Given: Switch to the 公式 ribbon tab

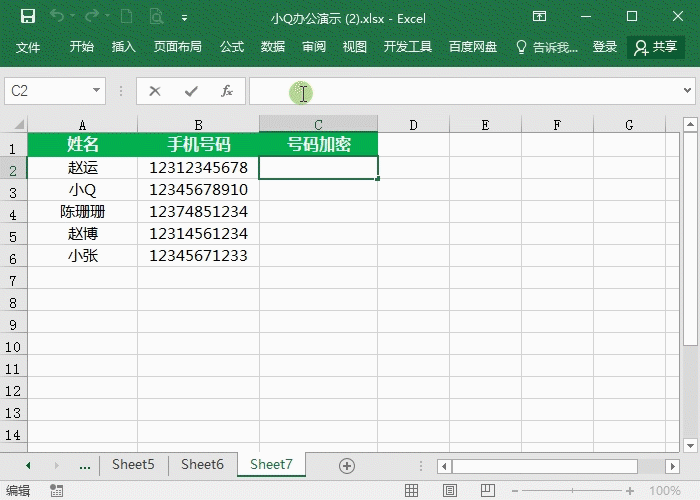Looking at the screenshot, I should click(x=232, y=46).
